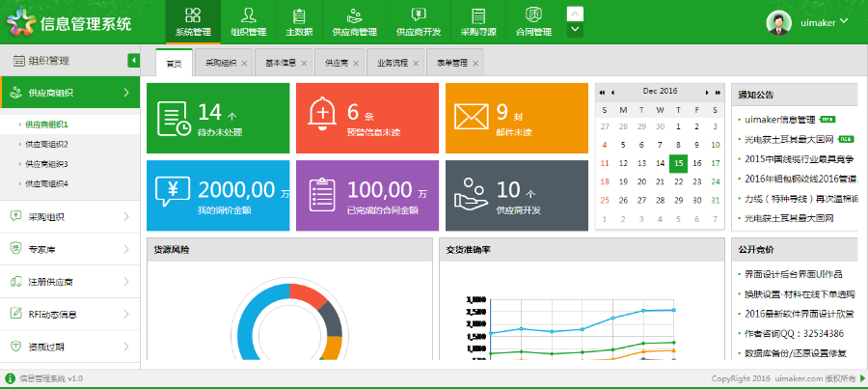The image size is (868, 389).
Task: Expand the RFI动态信息 chevron
Action: [x=126, y=315]
